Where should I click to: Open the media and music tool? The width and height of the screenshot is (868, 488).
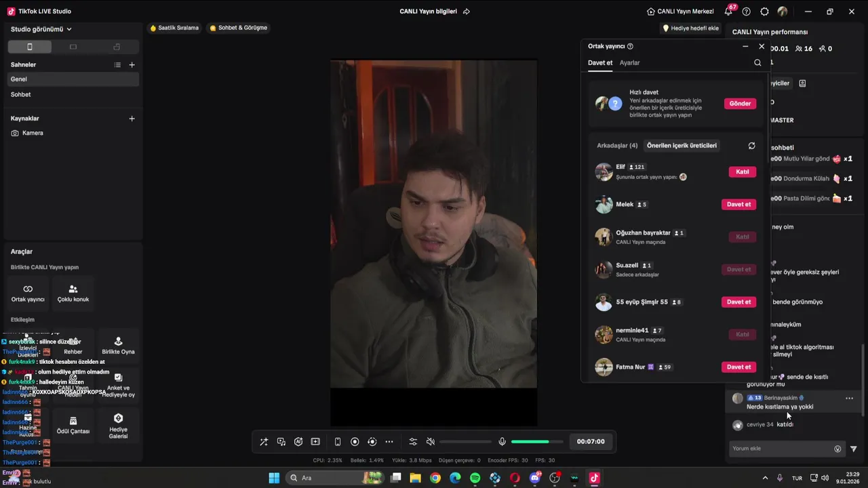281,442
